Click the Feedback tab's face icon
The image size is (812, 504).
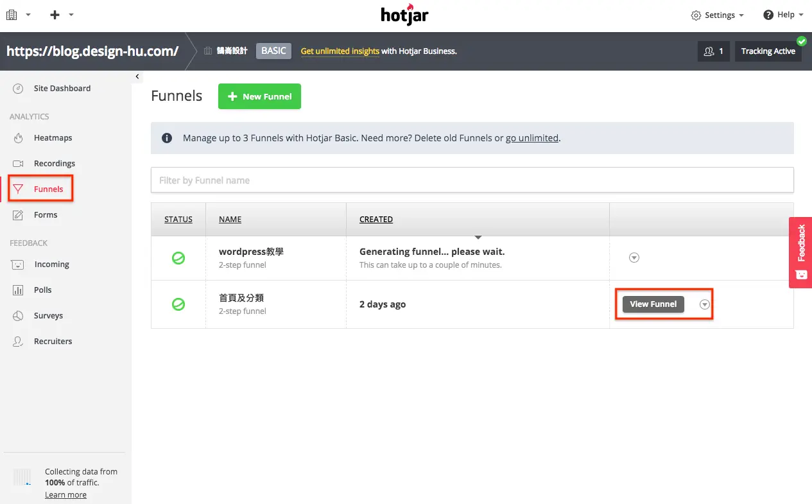801,274
